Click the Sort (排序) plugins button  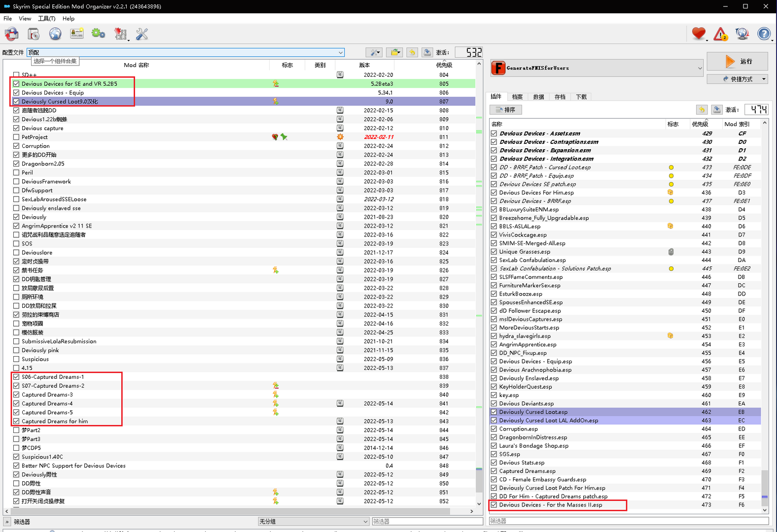click(x=506, y=109)
